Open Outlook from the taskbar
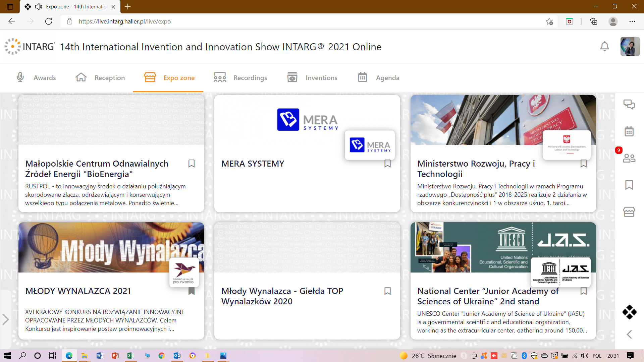 [177, 356]
